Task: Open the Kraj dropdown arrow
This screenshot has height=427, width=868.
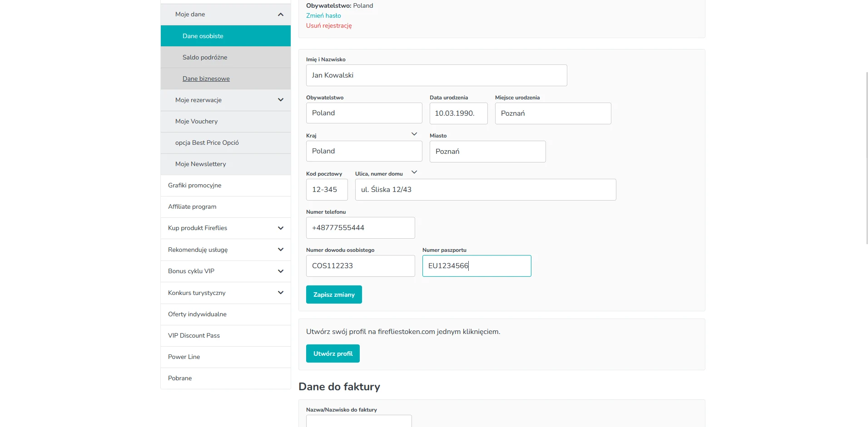Action: [x=414, y=134]
